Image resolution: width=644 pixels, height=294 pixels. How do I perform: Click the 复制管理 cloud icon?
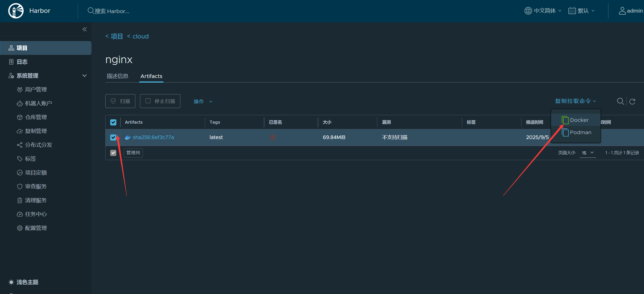(x=20, y=131)
